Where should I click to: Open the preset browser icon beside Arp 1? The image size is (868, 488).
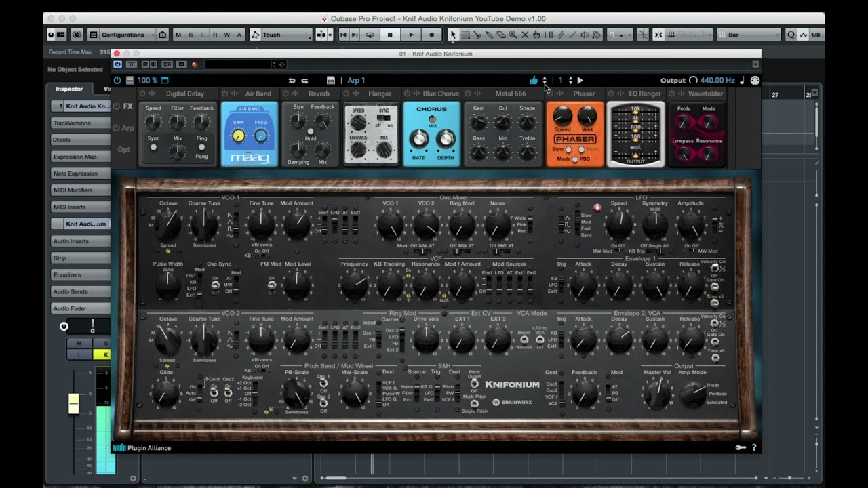point(331,80)
